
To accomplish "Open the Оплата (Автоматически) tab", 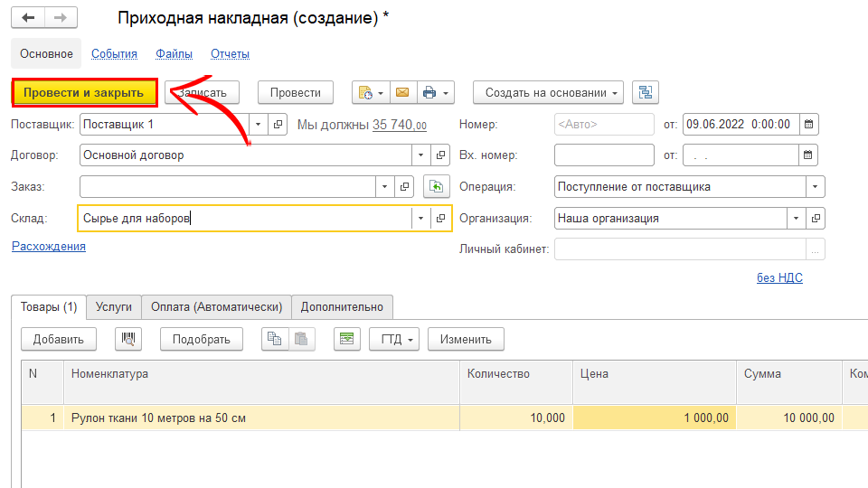I will pos(216,307).
